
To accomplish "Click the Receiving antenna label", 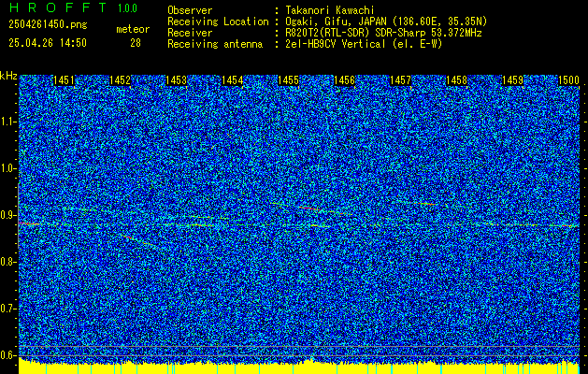I will [215, 44].
